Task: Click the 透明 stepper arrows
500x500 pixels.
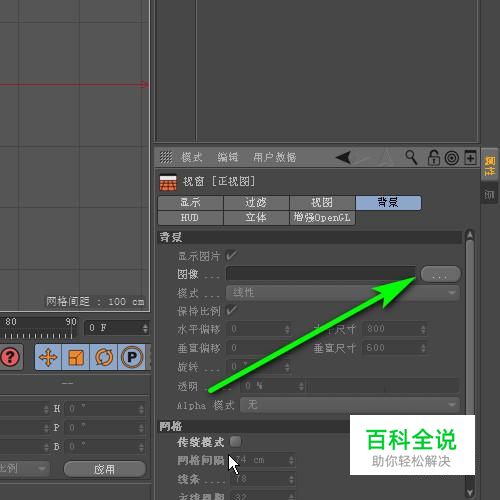Action: pyautogui.click(x=301, y=386)
